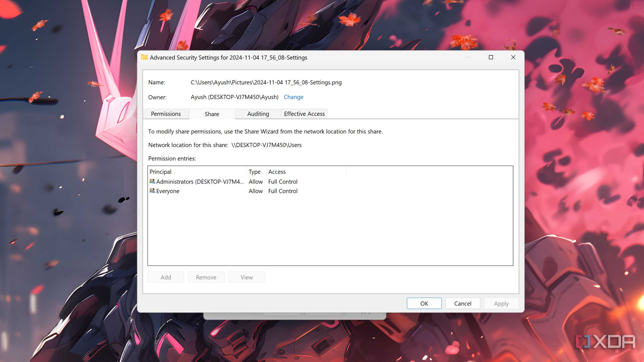Click the Change owner link
Viewport: 644px width, 362px height.
[x=293, y=97]
